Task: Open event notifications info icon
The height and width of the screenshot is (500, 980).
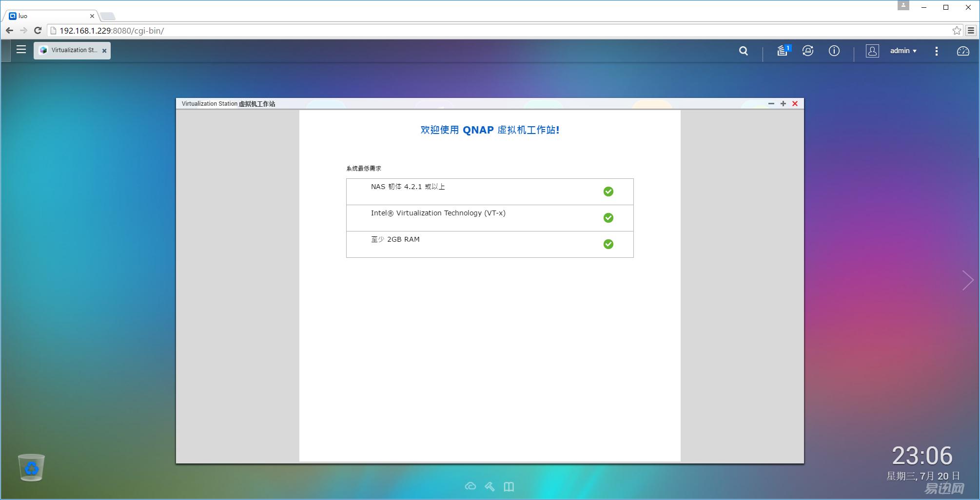Action: pyautogui.click(x=834, y=51)
